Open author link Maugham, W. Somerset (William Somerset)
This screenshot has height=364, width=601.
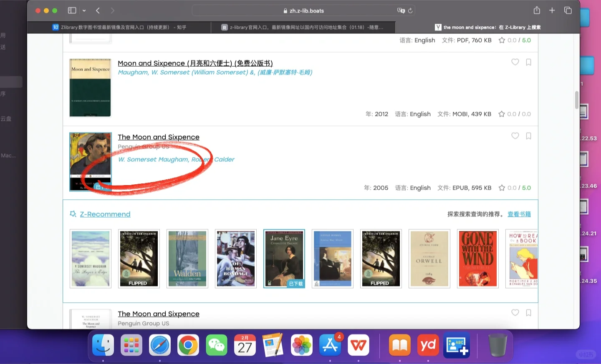tap(215, 72)
